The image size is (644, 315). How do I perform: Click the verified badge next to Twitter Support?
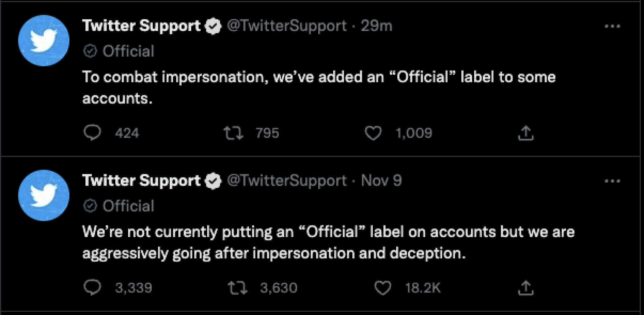click(212, 26)
